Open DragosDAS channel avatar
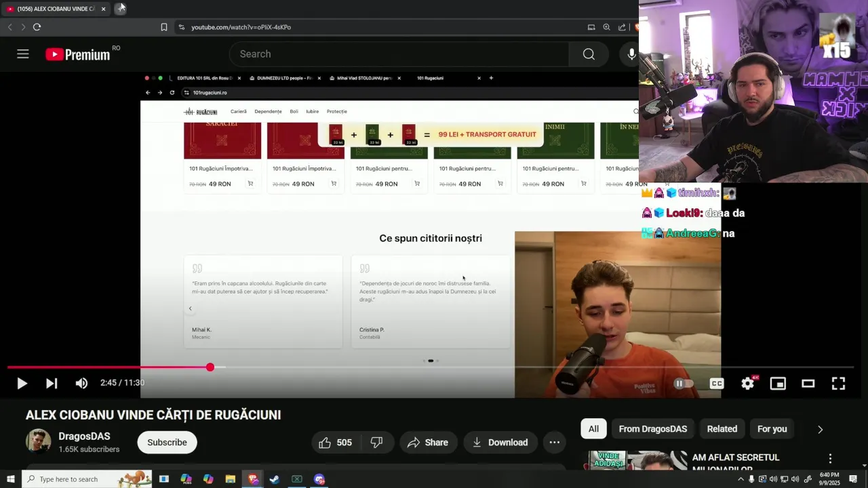This screenshot has height=488, width=868. click(38, 441)
